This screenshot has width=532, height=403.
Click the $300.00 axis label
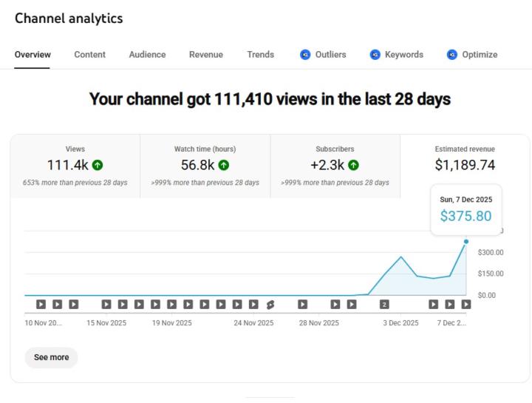pos(491,253)
